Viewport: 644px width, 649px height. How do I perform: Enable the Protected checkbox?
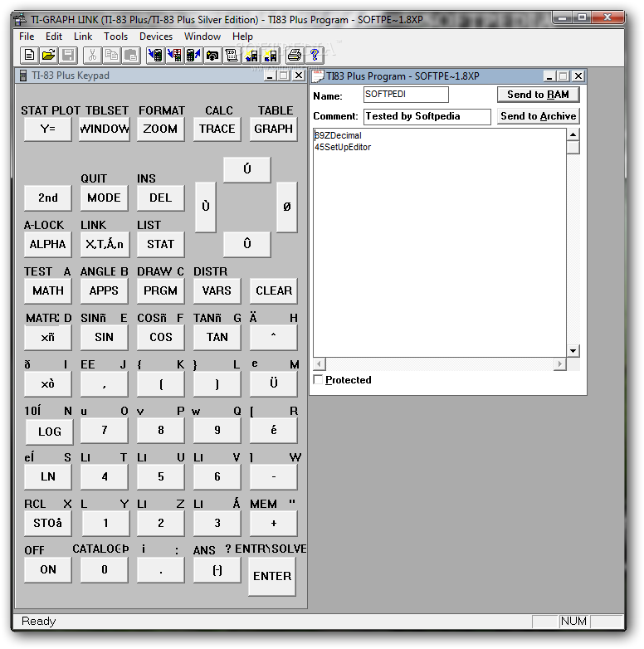tap(318, 379)
